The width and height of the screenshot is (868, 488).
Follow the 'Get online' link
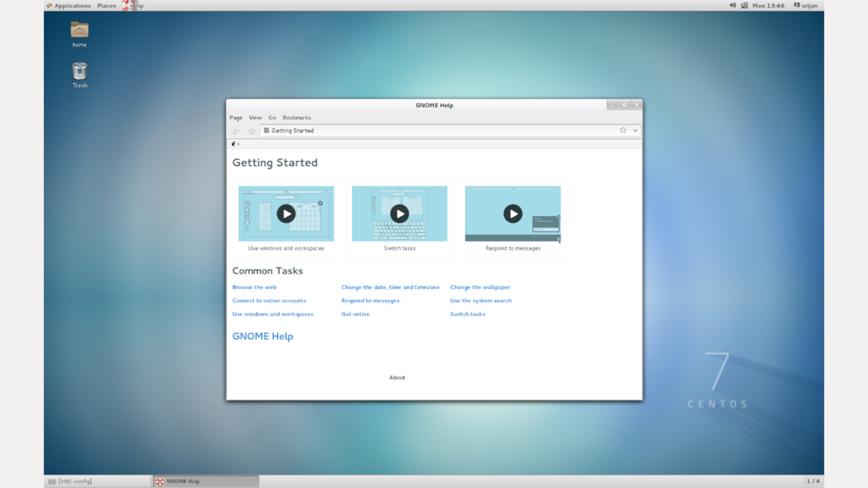coord(355,314)
